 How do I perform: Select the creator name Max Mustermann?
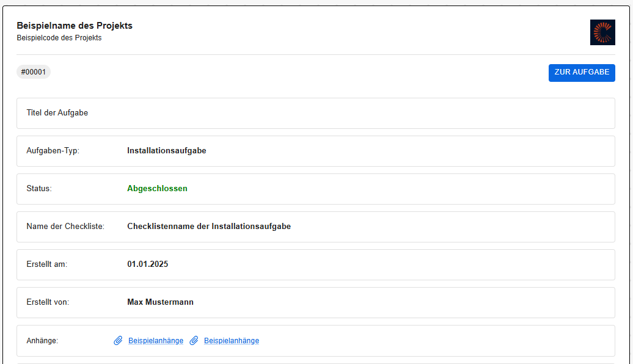(160, 302)
